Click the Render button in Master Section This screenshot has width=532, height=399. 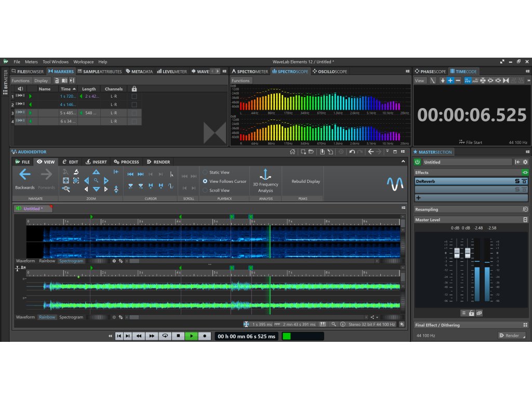[x=511, y=336]
